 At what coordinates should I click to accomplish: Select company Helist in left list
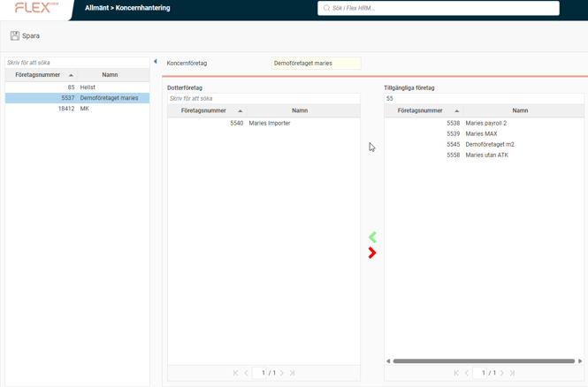pyautogui.click(x=88, y=87)
